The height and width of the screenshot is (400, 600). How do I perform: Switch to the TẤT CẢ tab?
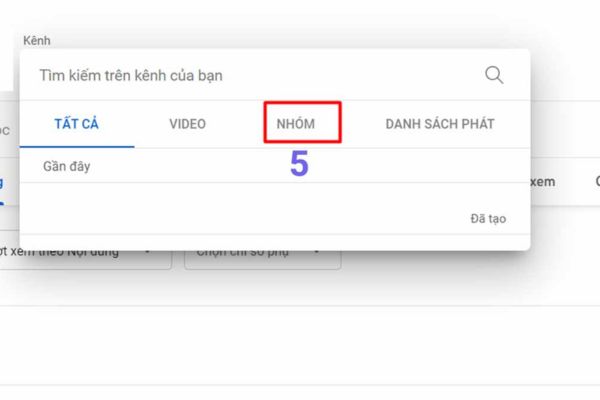coord(77,124)
